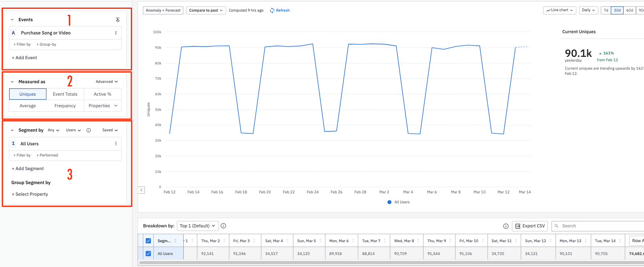Click the icon at Events panel top-right
This screenshot has height=267, width=644.
(118, 20)
